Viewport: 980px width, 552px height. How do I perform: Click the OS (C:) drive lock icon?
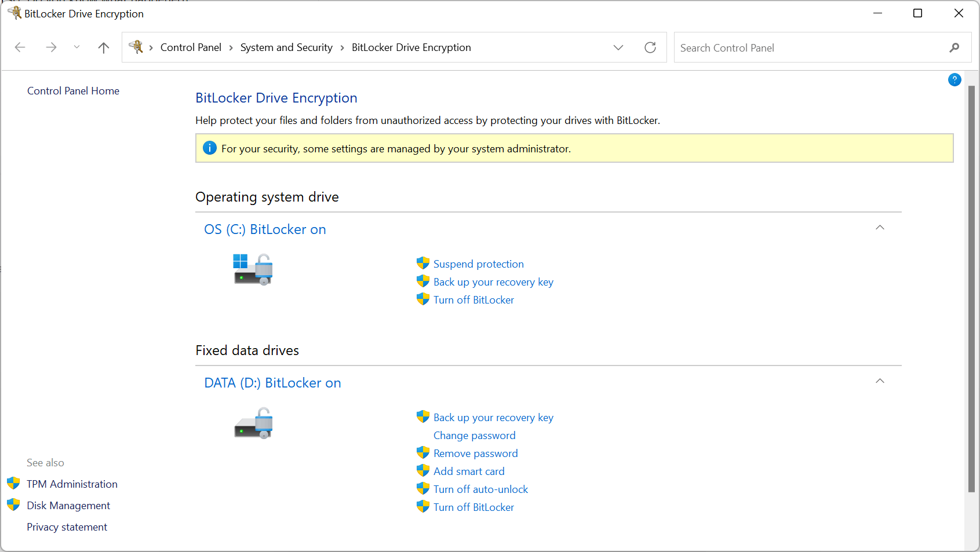pyautogui.click(x=253, y=270)
